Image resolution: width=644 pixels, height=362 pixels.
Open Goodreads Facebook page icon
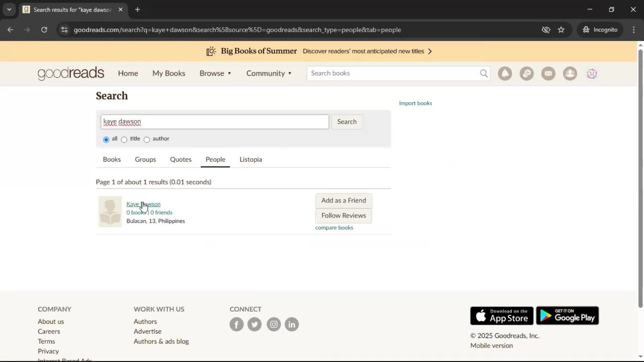pos(236,324)
